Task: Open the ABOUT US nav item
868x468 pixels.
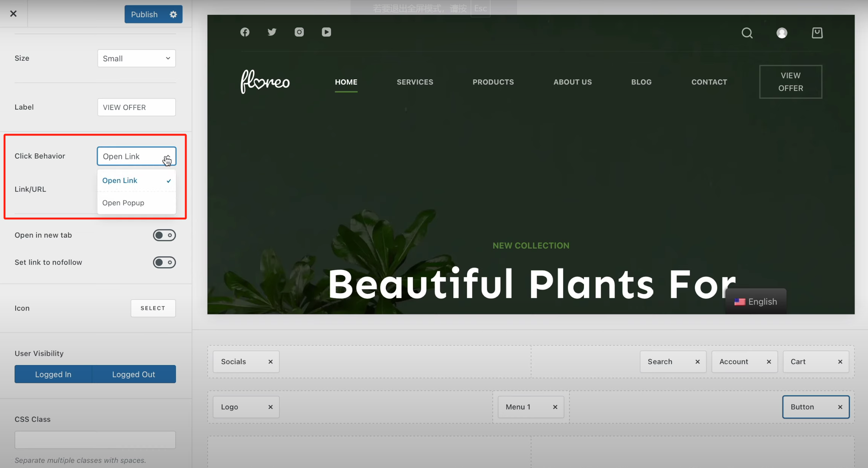Action: coord(572,82)
